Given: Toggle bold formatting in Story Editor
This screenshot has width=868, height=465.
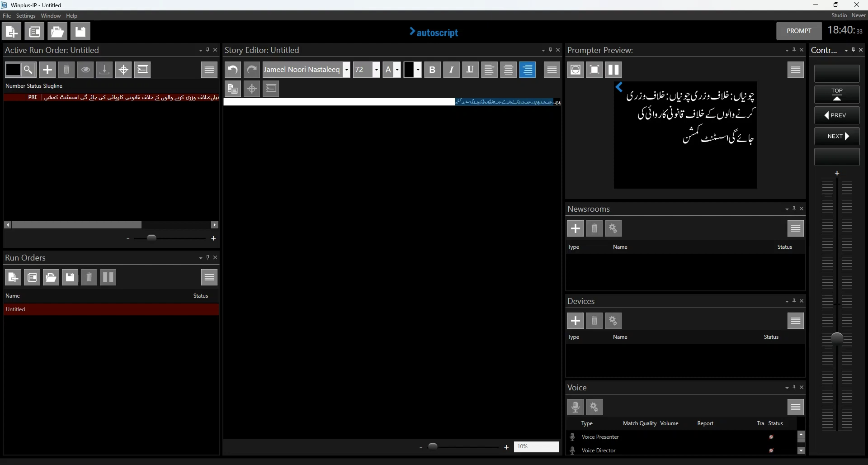Looking at the screenshot, I should click(432, 69).
